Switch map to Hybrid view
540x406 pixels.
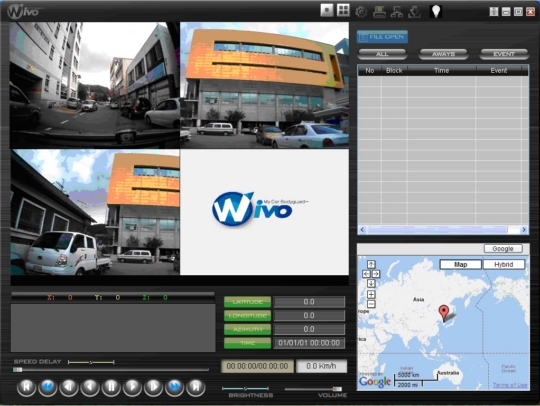504,264
